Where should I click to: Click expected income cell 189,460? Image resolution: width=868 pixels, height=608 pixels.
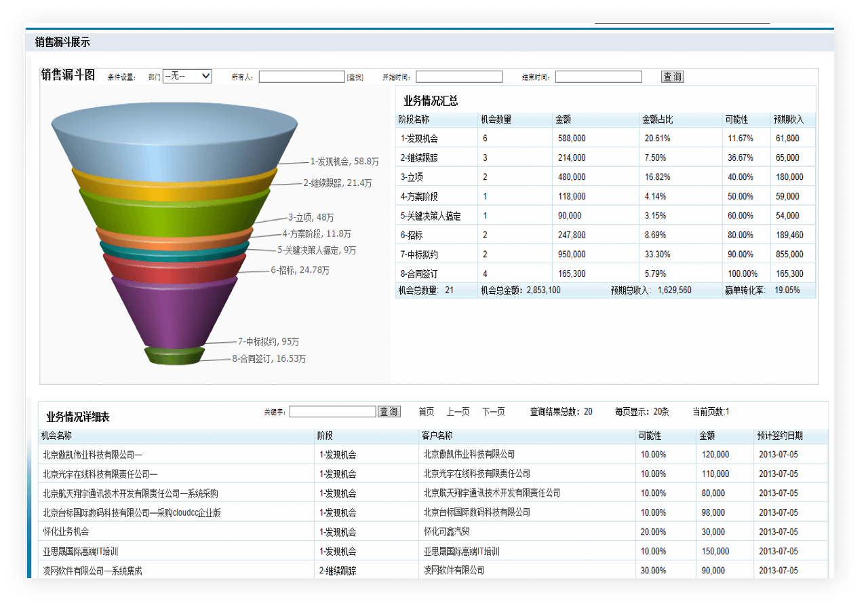(x=789, y=235)
